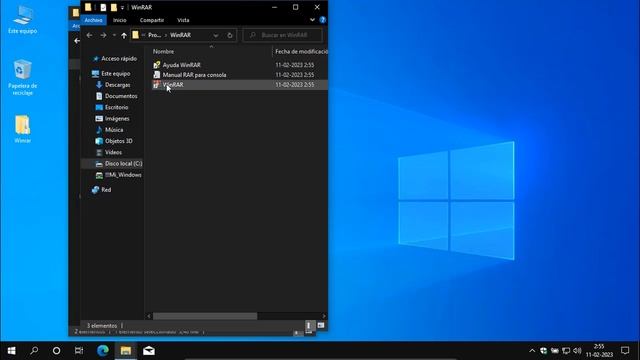The width and height of the screenshot is (640, 360).
Task: Click the back arrow in the rear Explorer window
Action: click(x=77, y=41)
